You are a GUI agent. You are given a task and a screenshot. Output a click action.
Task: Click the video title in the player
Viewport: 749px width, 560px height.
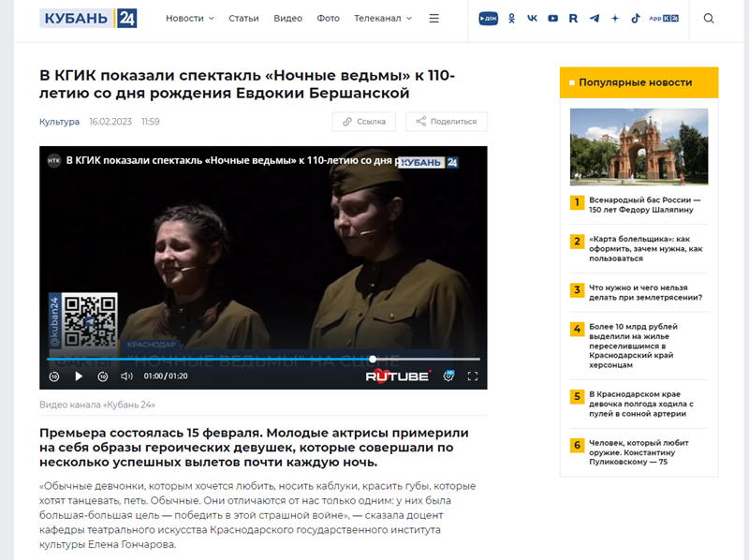click(x=232, y=160)
